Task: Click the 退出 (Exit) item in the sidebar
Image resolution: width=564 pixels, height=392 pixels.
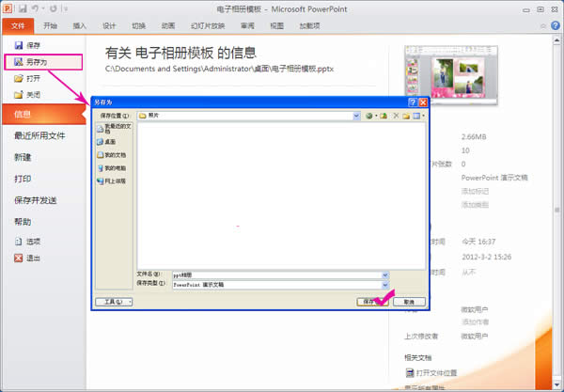Action: point(33,258)
